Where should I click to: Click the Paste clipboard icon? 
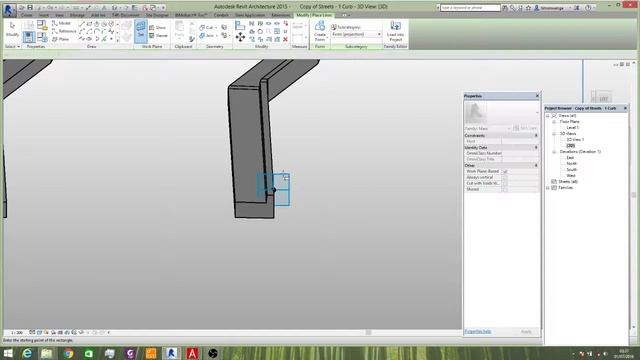tap(179, 31)
